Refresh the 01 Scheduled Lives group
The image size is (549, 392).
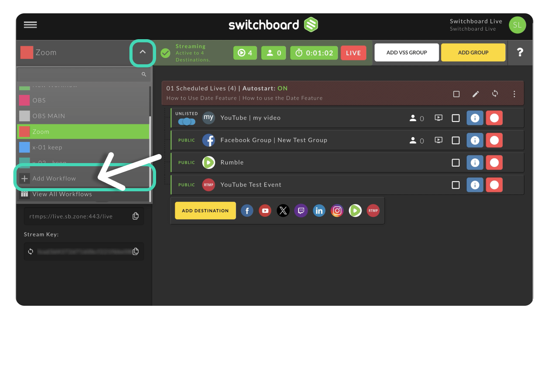point(495,94)
